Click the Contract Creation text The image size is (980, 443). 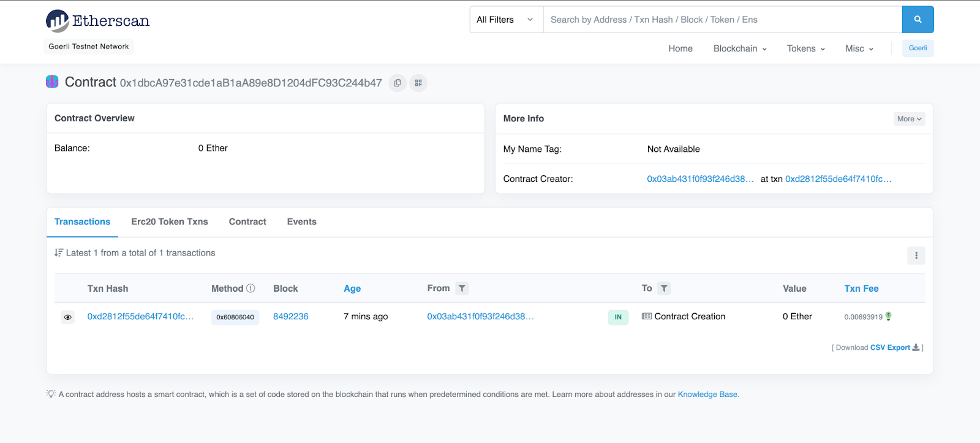690,316
